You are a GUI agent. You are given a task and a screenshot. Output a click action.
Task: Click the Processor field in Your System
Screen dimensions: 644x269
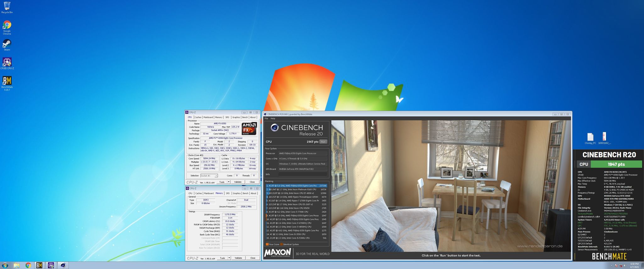[303, 153]
